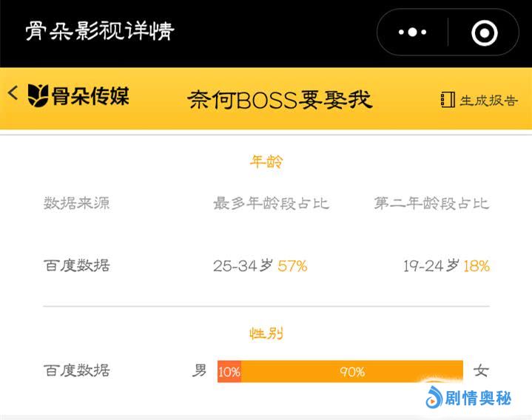
Task: Tap the 剧情奥秘 watermark logo icon
Action: [433, 399]
